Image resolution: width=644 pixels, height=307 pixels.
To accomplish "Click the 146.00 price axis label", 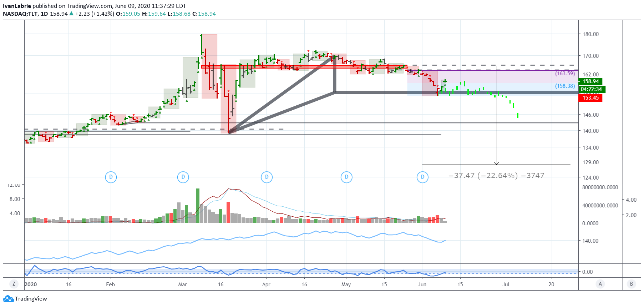I will tap(590, 115).
